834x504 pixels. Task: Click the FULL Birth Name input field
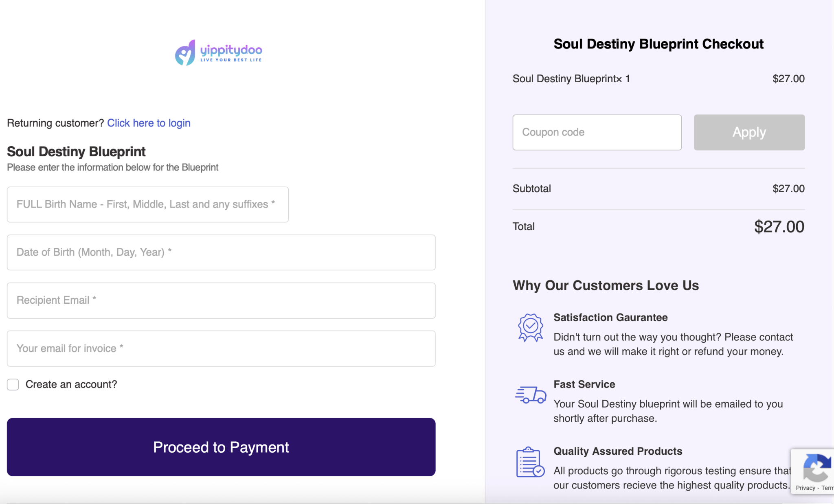tap(147, 204)
